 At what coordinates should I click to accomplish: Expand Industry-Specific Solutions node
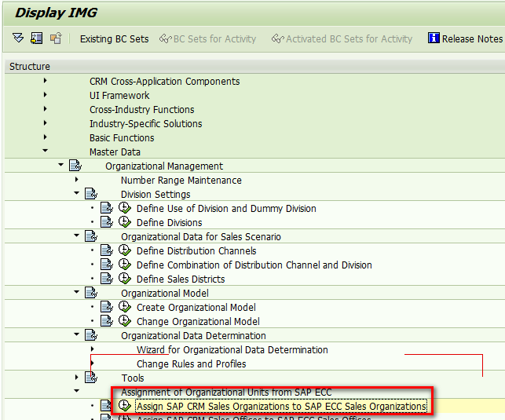(x=45, y=123)
